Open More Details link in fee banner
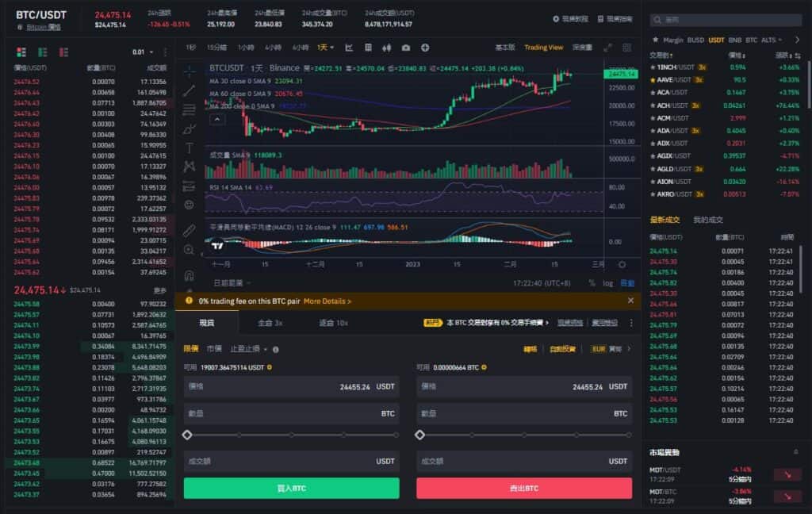 click(327, 301)
